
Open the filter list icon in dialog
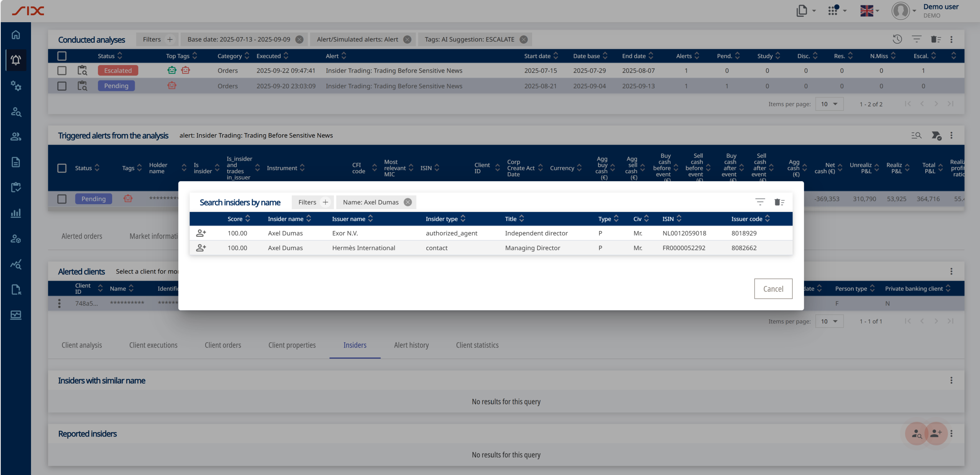[x=760, y=202]
